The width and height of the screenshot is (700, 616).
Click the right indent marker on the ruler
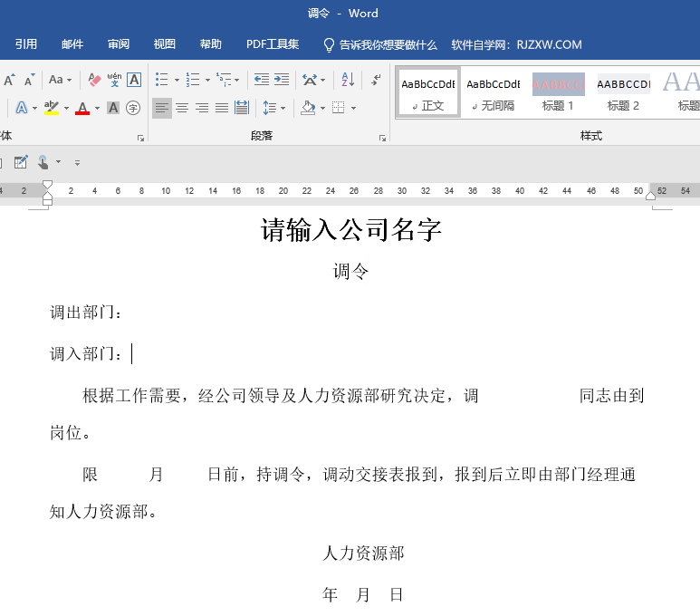coord(650,195)
